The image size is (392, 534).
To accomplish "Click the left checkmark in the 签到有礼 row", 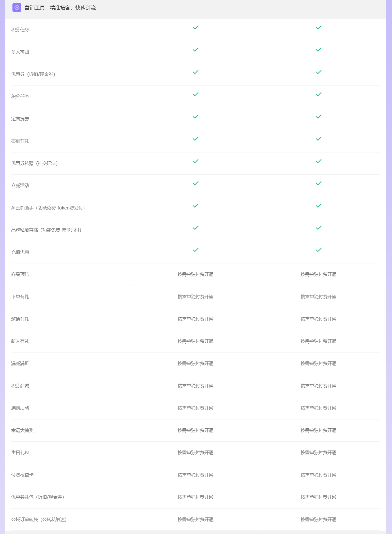I will 195,139.
